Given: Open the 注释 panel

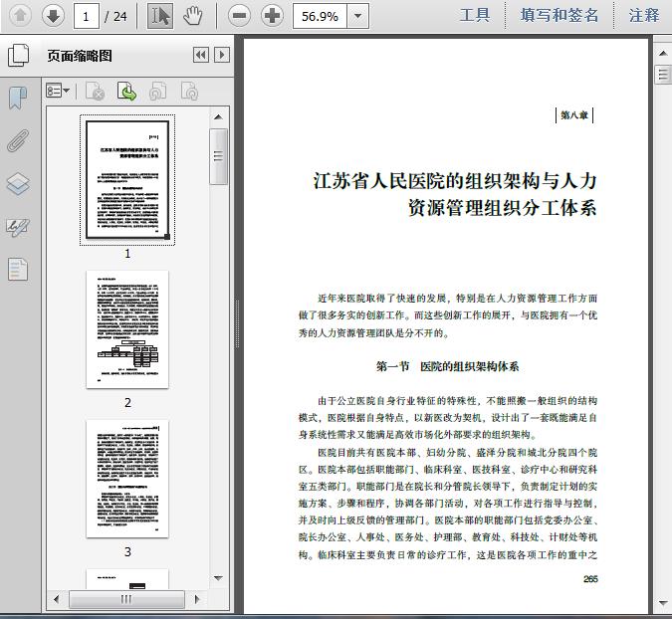Looking at the screenshot, I should [644, 15].
